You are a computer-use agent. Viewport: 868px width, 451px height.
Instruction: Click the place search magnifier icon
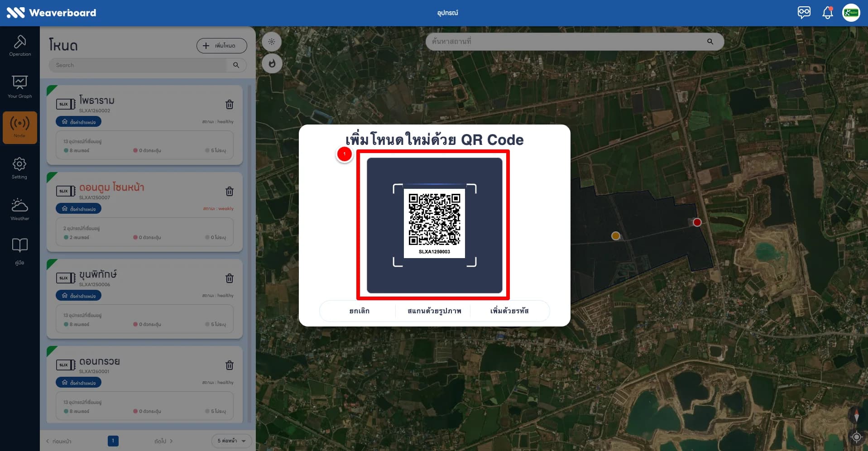click(710, 42)
